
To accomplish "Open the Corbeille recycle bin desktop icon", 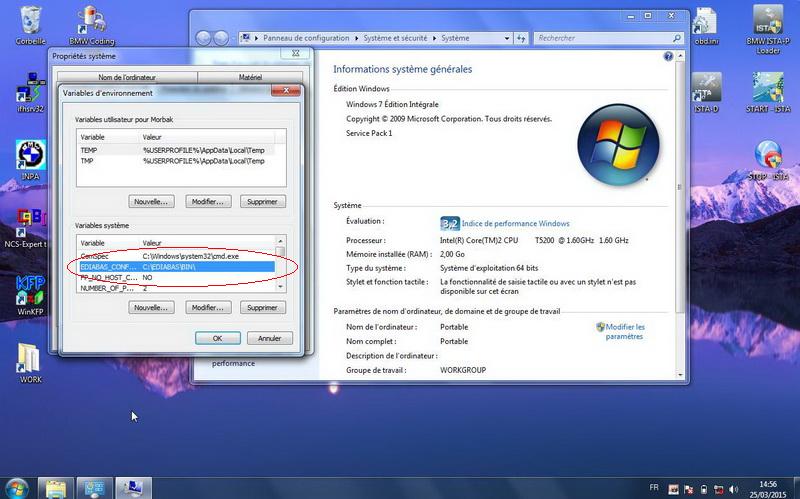I will (30, 24).
